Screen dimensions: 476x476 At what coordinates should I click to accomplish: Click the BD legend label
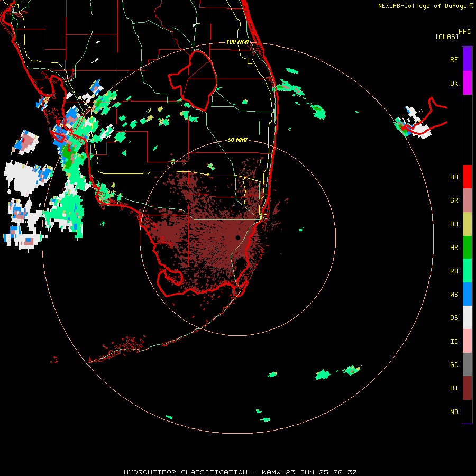(x=454, y=224)
